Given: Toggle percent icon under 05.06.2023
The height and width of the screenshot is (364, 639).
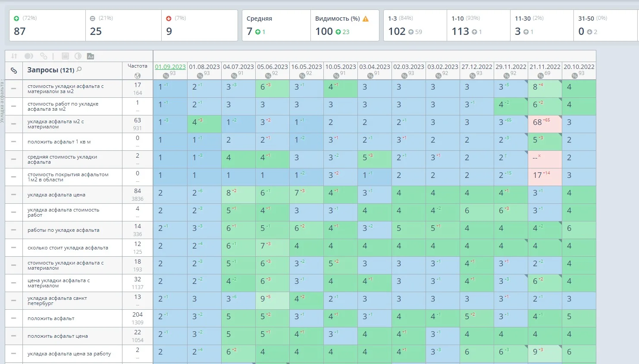Looking at the screenshot, I should coord(268,76).
